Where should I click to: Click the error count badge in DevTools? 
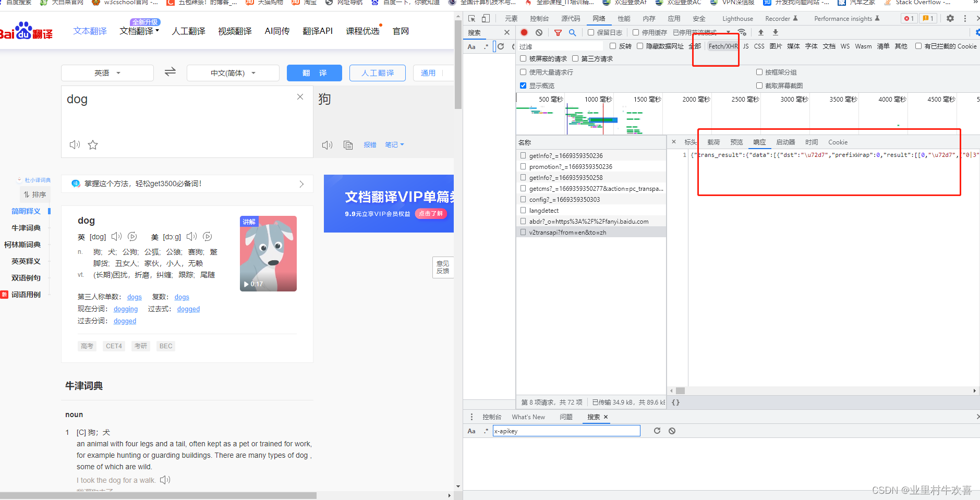coord(909,18)
